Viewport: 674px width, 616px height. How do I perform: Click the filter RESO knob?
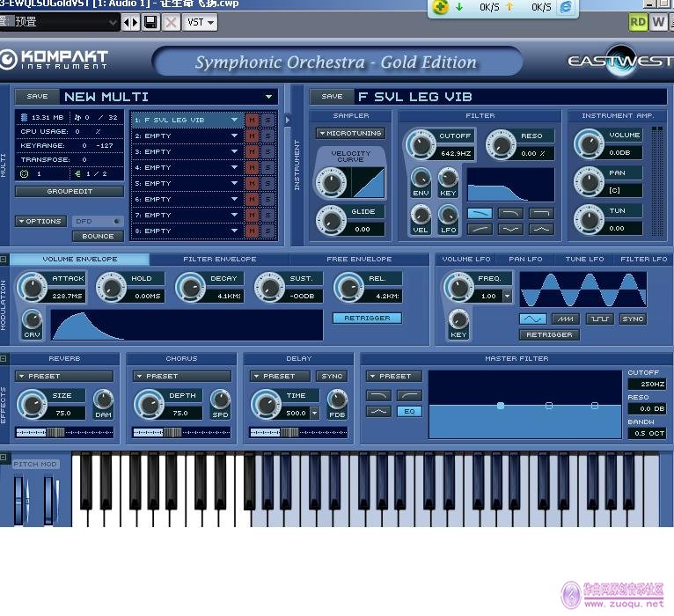(501, 144)
